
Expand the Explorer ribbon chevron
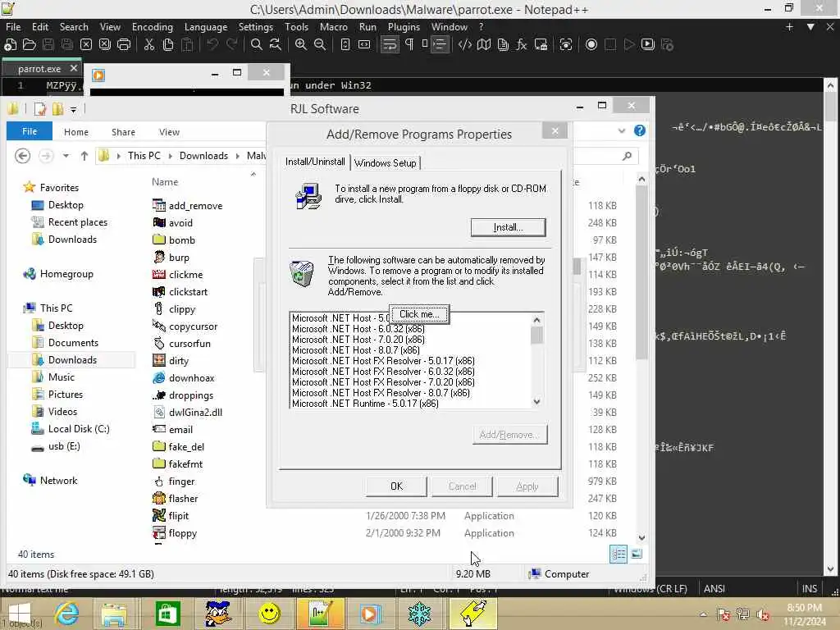[622, 130]
